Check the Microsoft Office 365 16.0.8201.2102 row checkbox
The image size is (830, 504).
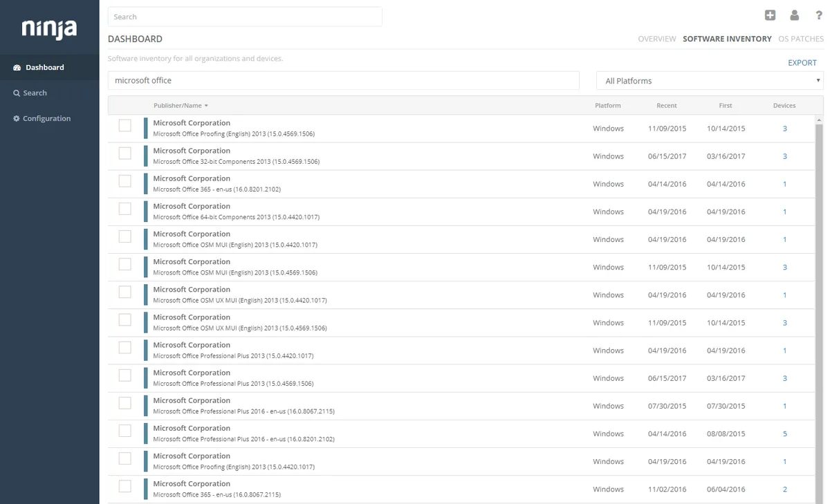pos(124,181)
